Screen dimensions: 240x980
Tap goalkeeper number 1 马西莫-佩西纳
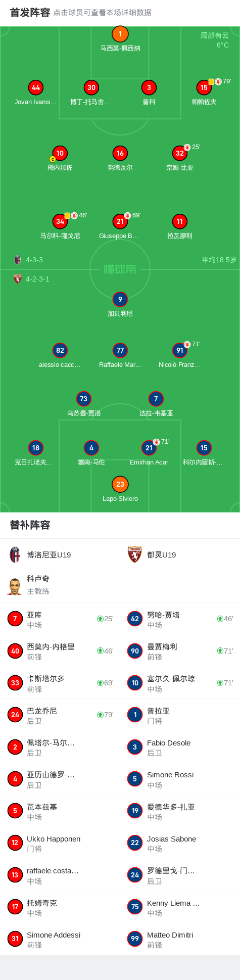[x=120, y=34]
